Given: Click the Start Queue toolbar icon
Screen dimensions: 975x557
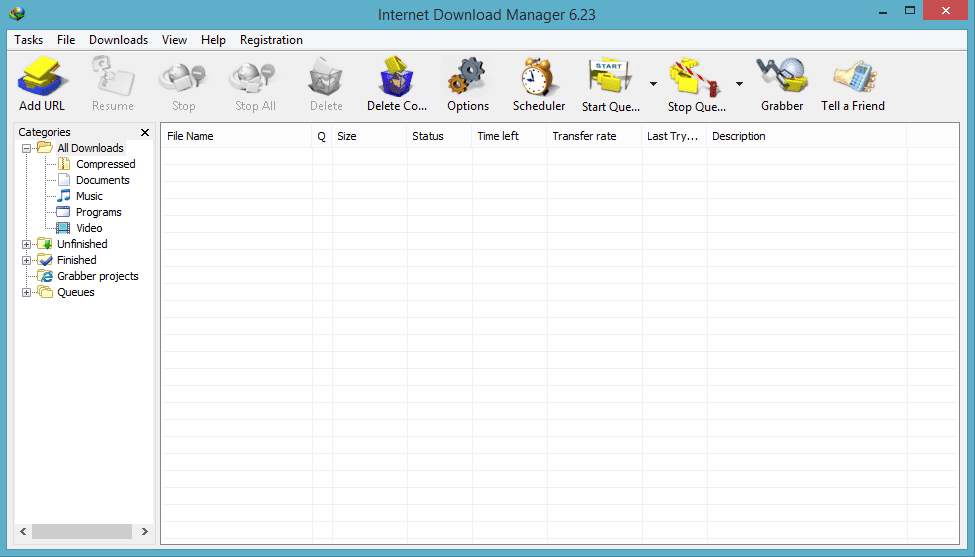Looking at the screenshot, I should pyautogui.click(x=611, y=77).
